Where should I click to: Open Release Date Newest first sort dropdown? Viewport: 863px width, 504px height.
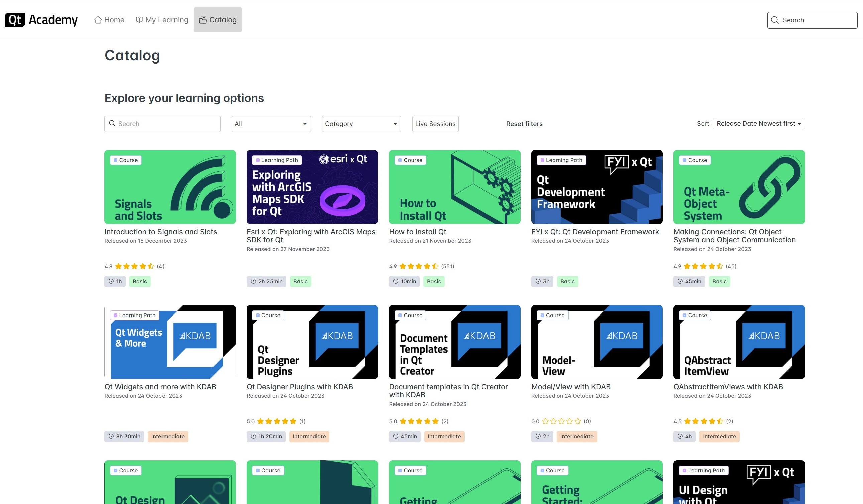click(x=758, y=124)
